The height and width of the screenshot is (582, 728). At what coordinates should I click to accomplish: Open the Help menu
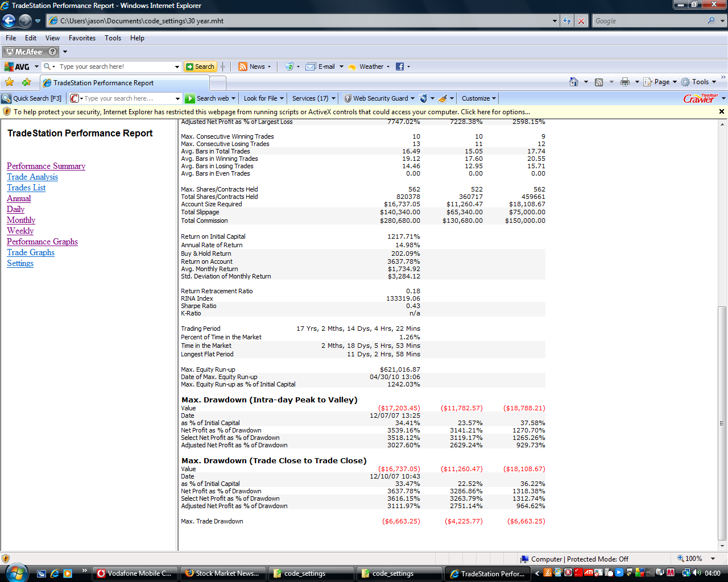click(x=137, y=38)
